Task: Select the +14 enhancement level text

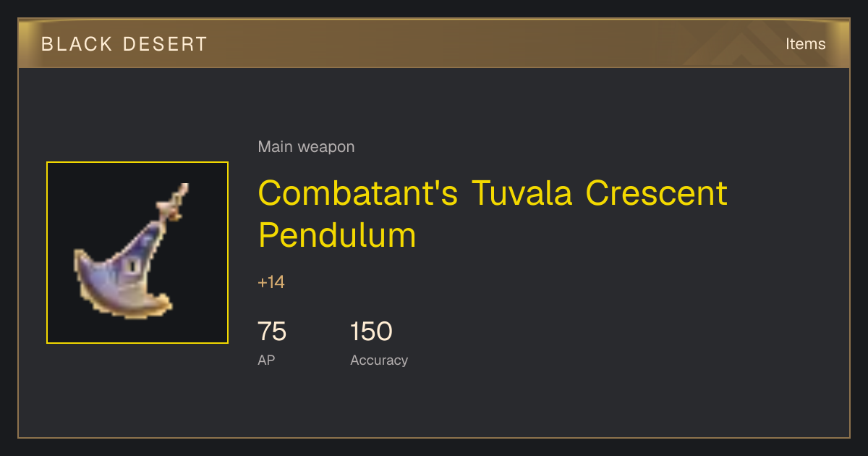Action: pyautogui.click(x=271, y=282)
